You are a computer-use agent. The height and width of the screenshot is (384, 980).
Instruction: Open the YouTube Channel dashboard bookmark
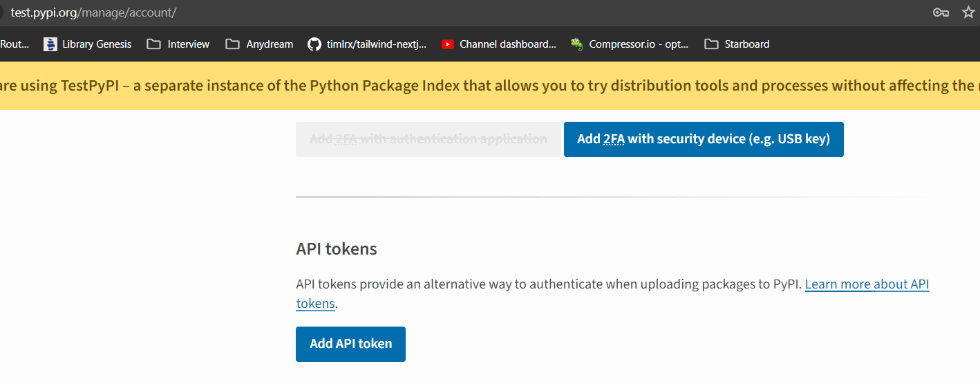click(x=498, y=44)
